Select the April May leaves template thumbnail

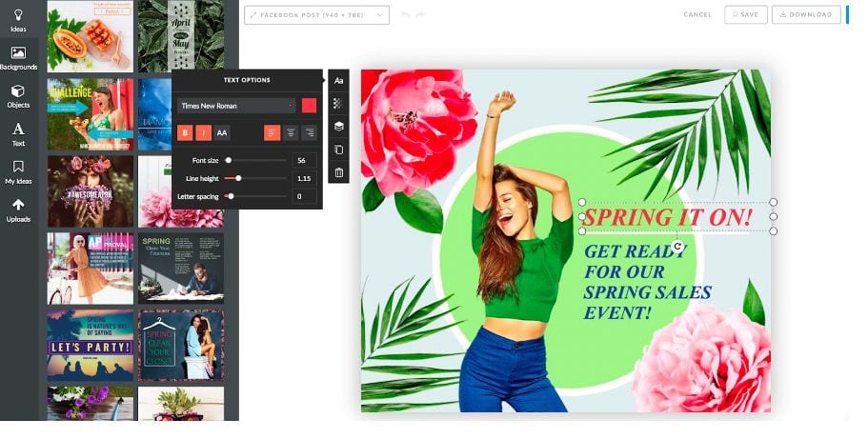[181, 36]
